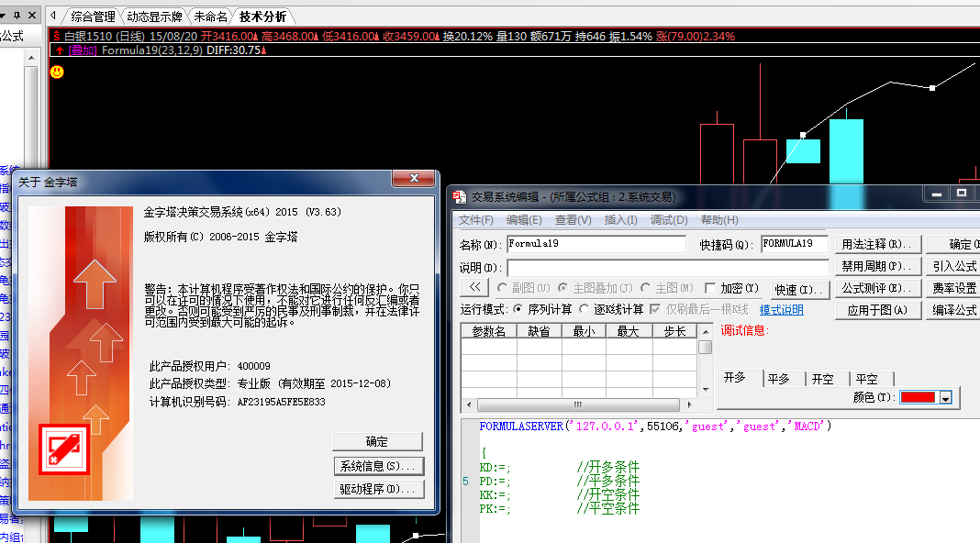
Task: Open the 颜色 color dropdown arrow
Action: (945, 398)
